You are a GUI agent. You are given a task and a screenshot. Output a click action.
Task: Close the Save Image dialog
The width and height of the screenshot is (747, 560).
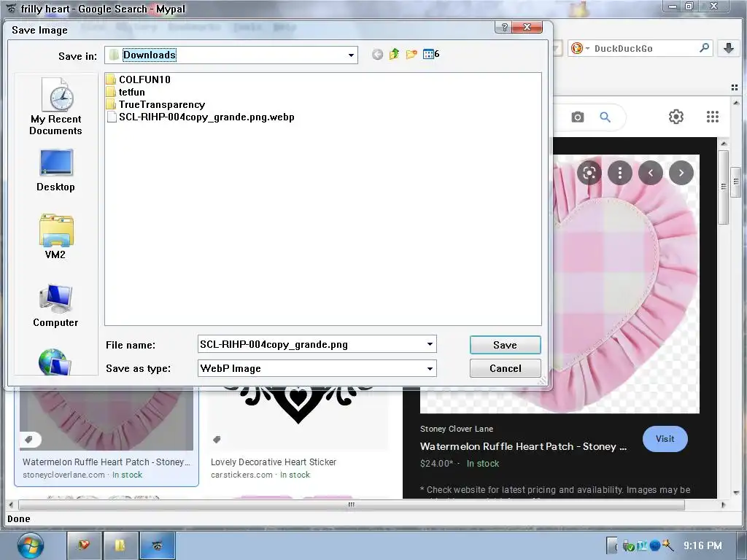coord(527,27)
